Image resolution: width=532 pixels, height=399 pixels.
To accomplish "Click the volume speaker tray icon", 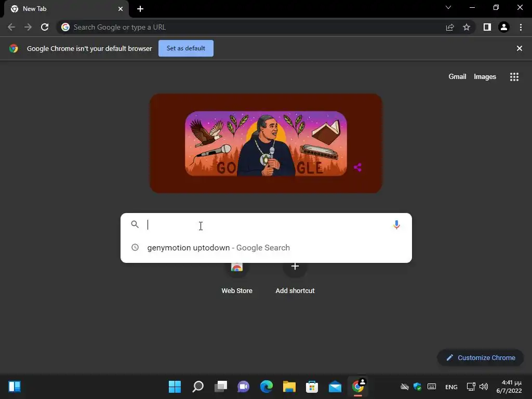I will click(x=484, y=387).
